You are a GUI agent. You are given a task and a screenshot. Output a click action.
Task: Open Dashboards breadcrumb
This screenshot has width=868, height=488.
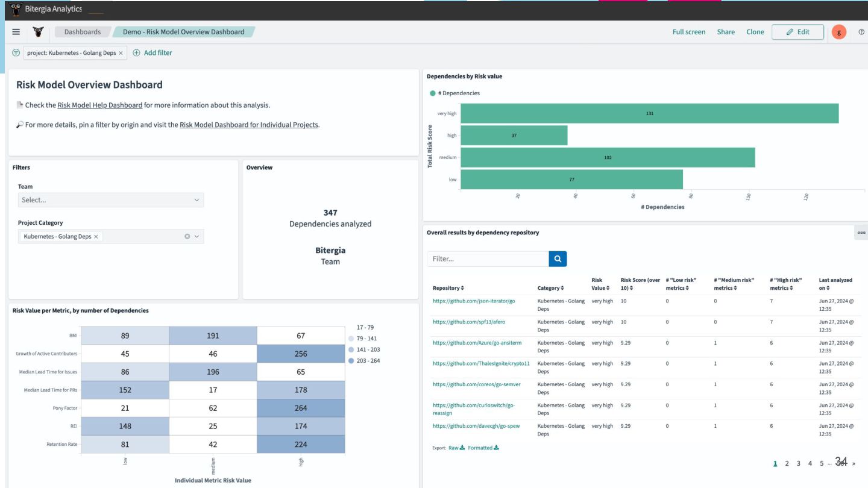[83, 32]
